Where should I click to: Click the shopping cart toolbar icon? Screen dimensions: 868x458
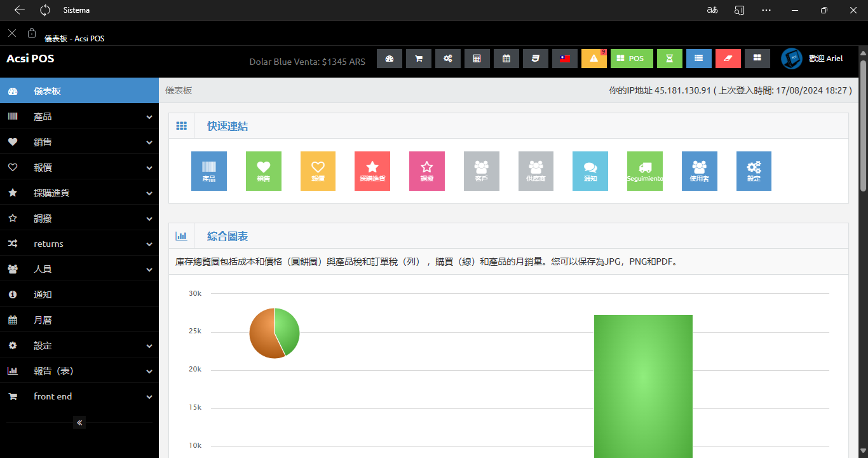click(419, 59)
